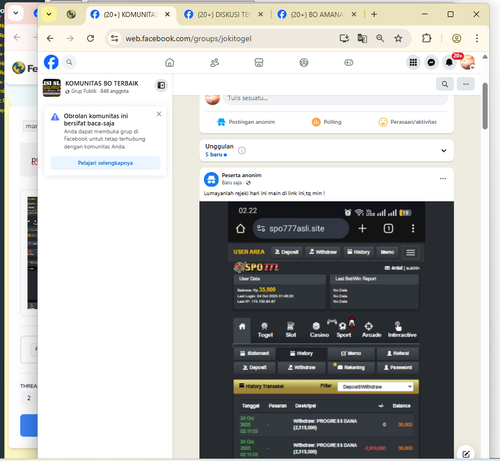Switch to the KOMUNITAS browser tab
Image resolution: width=500 pixels, height=461 pixels.
130,14
